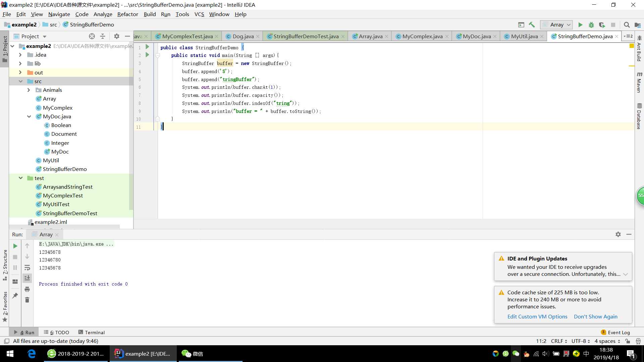
Task: Collapse the test folder
Action: tap(20, 178)
